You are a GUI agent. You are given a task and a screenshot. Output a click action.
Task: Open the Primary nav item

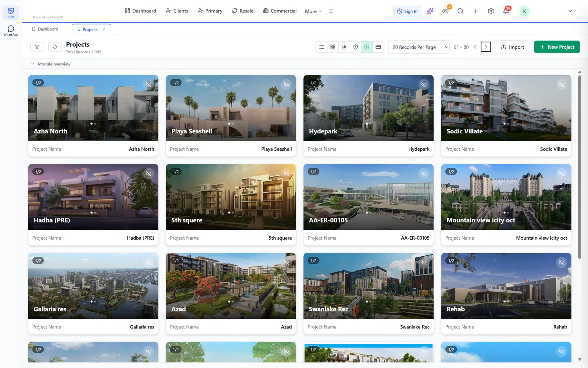pos(210,11)
